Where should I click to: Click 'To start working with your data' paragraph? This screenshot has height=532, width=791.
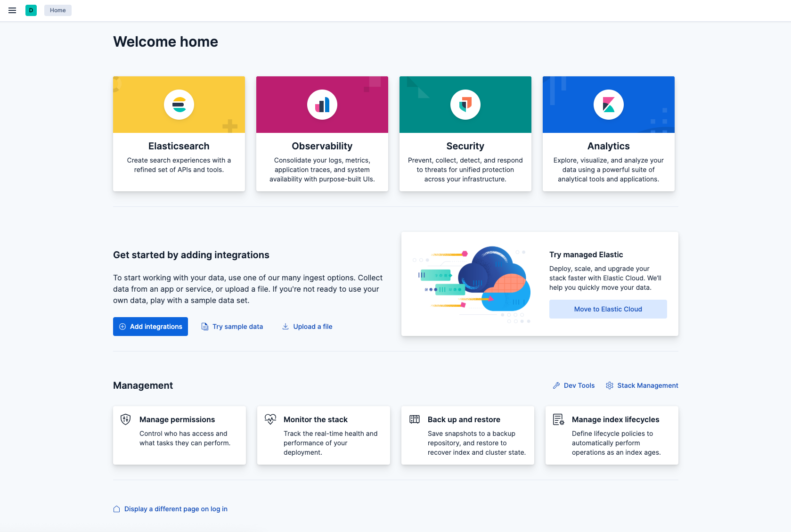[x=248, y=289]
